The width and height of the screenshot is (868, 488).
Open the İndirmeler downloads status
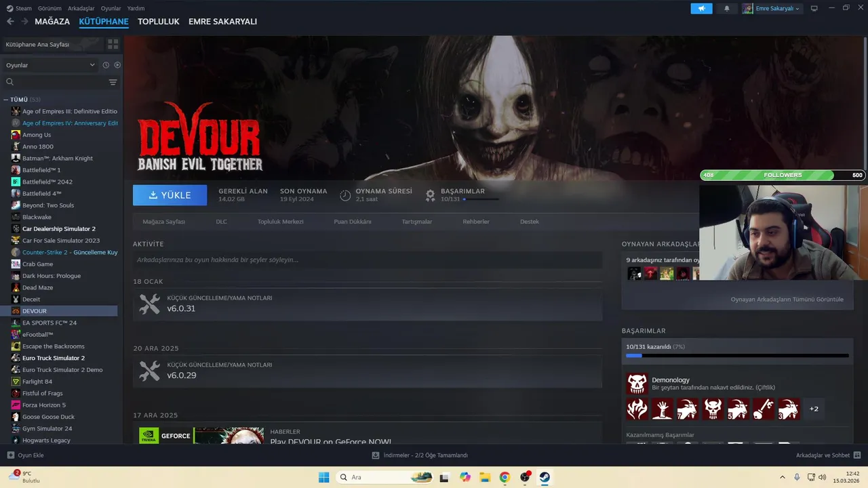click(420, 455)
